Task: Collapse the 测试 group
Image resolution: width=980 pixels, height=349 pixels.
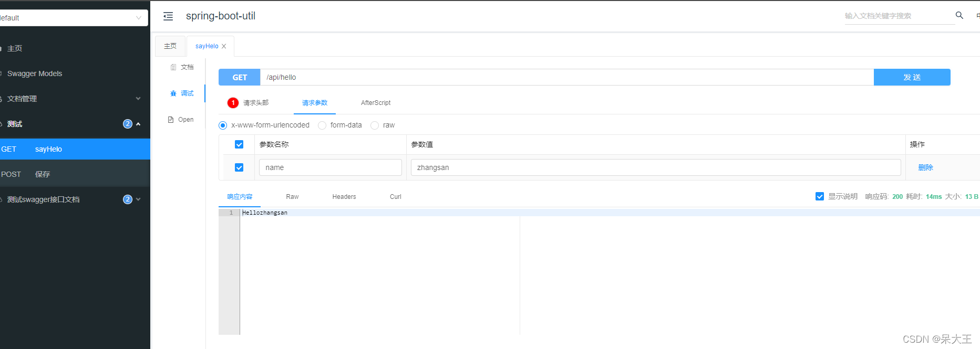Action: [x=75, y=124]
